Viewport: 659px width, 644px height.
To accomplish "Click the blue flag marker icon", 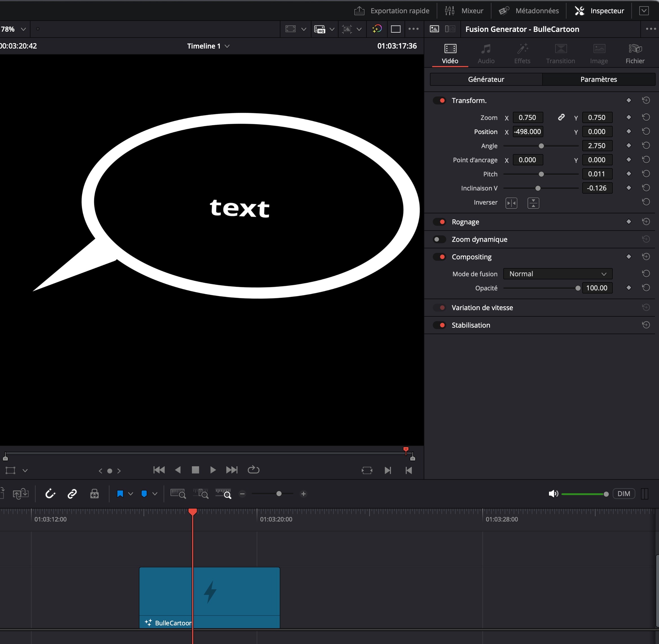I will click(x=120, y=494).
